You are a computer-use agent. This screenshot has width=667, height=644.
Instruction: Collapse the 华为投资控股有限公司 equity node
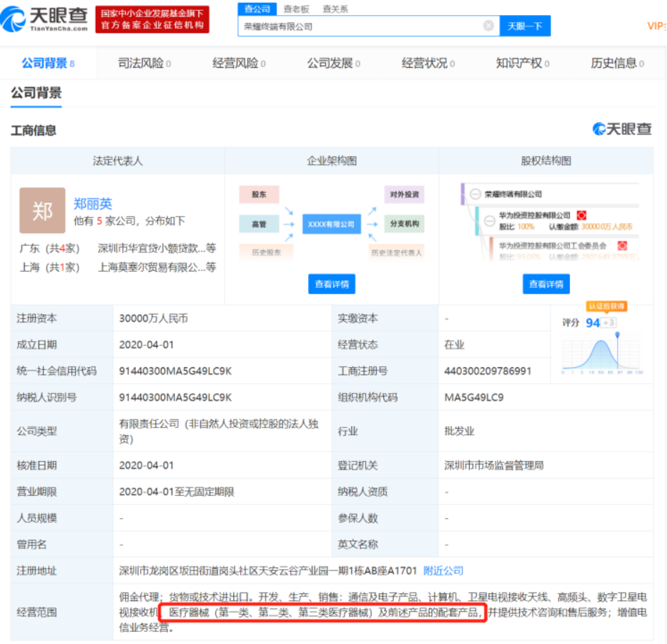click(x=490, y=220)
